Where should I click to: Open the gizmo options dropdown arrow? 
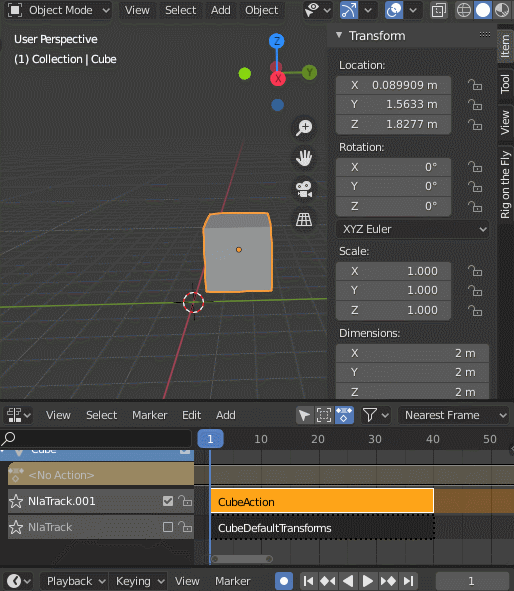pyautogui.click(x=368, y=10)
